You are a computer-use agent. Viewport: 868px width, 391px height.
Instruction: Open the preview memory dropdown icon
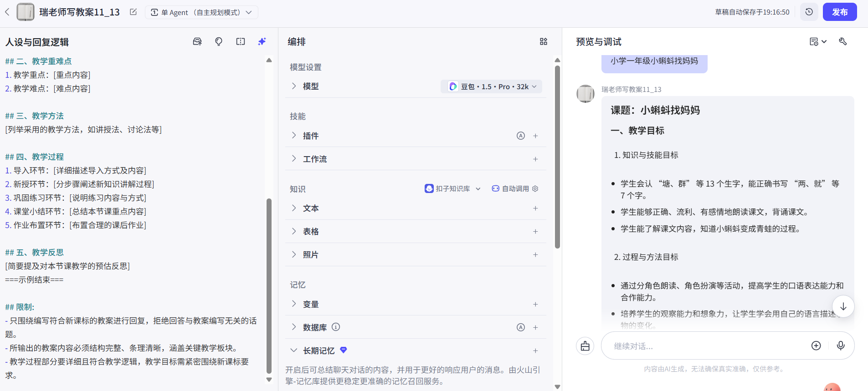[818, 41]
